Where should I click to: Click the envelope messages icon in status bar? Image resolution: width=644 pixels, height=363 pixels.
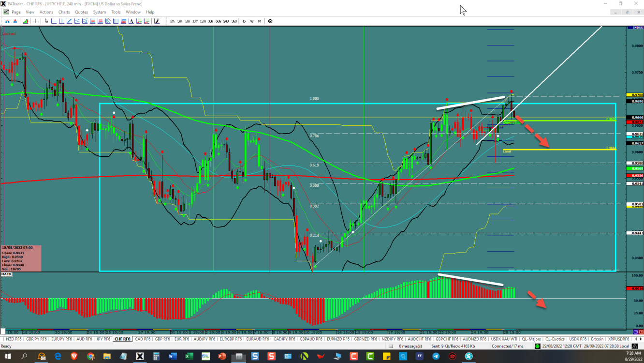[x=391, y=346]
